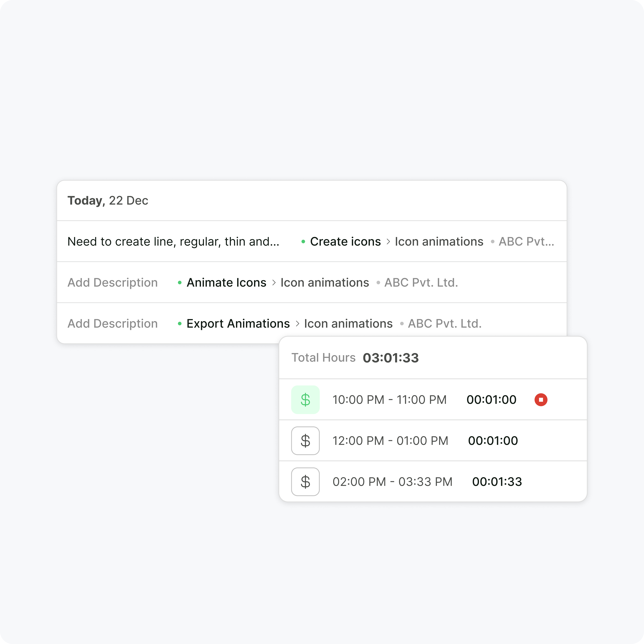Edit 10:00 PM - 11:00 PM time range

coord(389,400)
